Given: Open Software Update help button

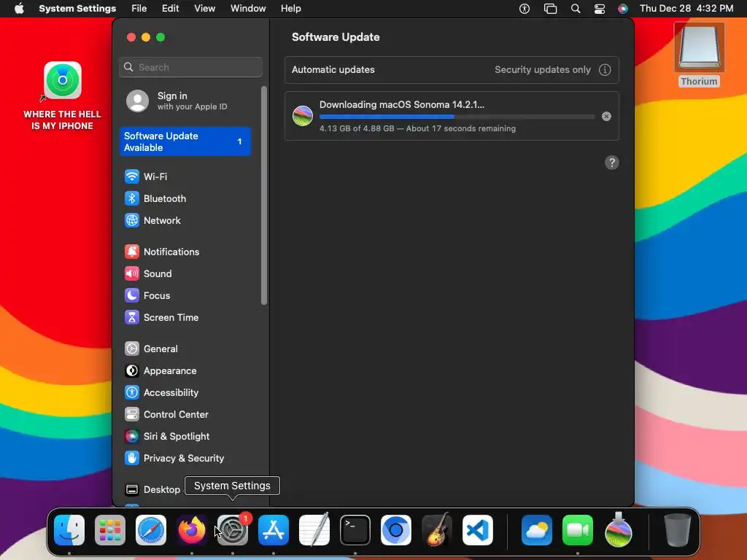Looking at the screenshot, I should (x=612, y=163).
